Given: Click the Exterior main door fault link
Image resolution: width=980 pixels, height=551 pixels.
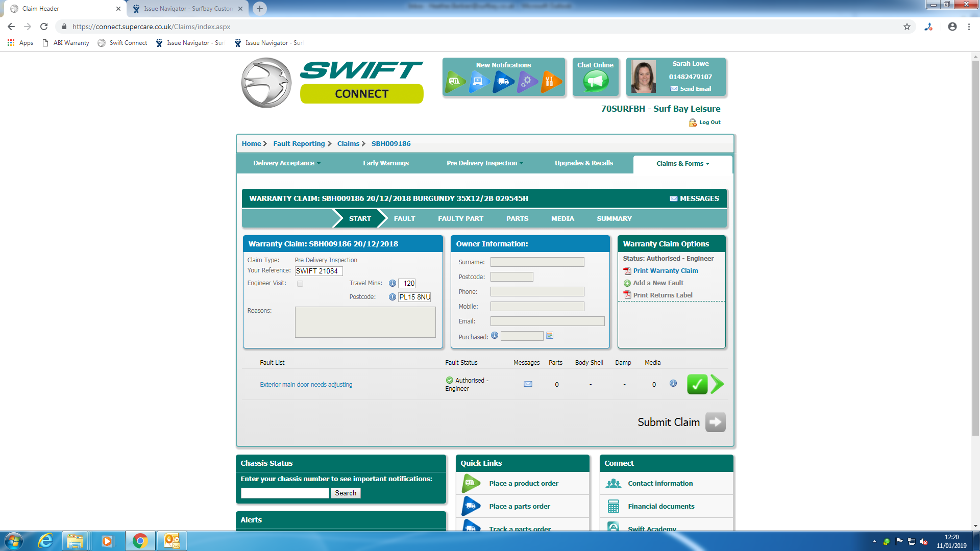Looking at the screenshot, I should (x=306, y=385).
